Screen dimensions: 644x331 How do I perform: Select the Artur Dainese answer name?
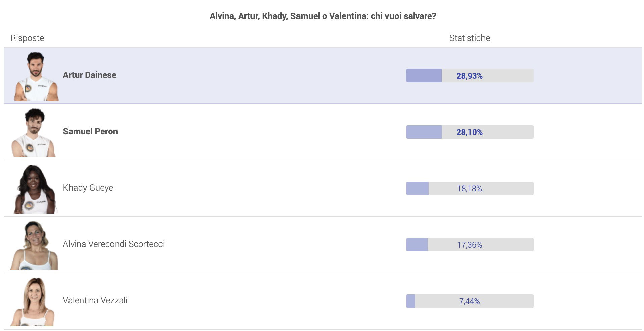90,75
